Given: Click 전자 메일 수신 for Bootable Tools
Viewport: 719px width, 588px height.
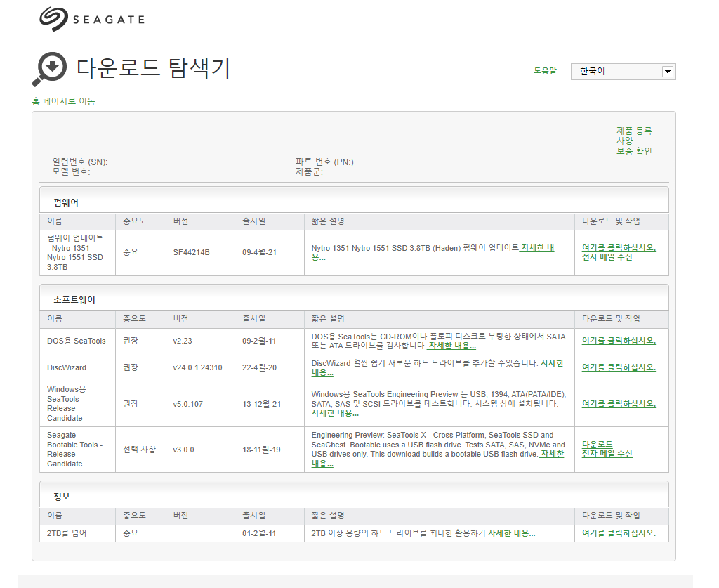Looking at the screenshot, I should pyautogui.click(x=607, y=454).
